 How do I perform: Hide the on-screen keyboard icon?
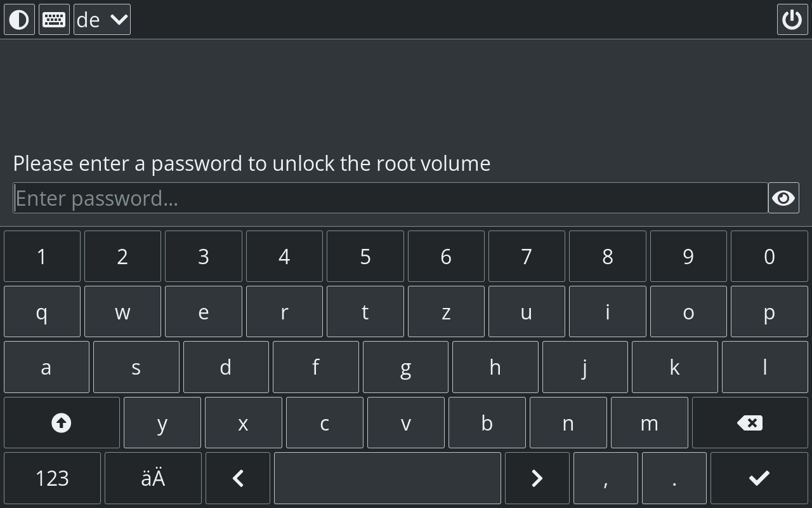pos(54,20)
